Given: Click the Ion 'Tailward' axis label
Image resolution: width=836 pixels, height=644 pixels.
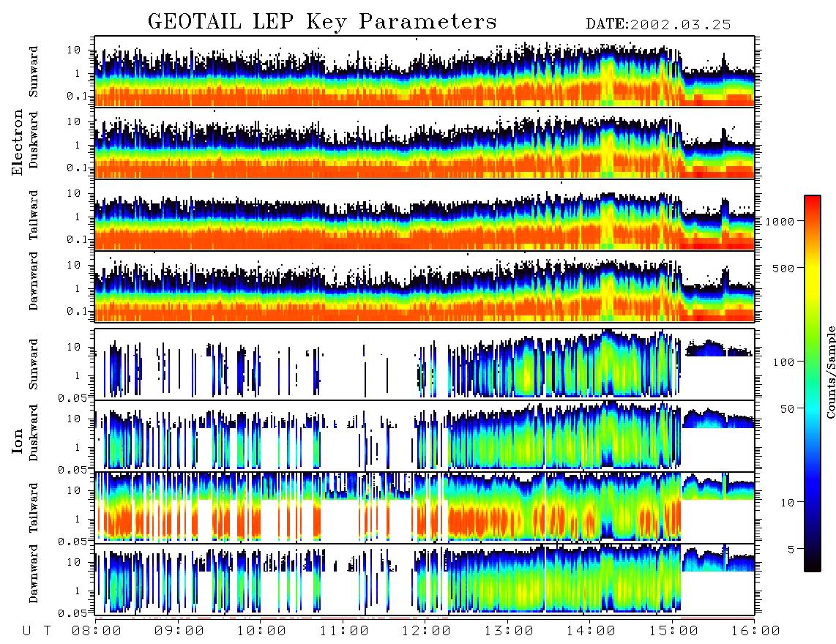Looking at the screenshot, I should [x=33, y=508].
